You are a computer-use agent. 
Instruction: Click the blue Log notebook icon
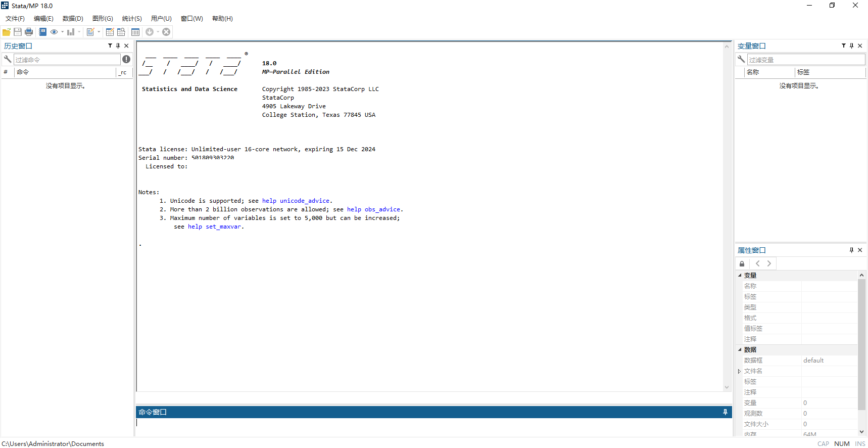[42, 32]
